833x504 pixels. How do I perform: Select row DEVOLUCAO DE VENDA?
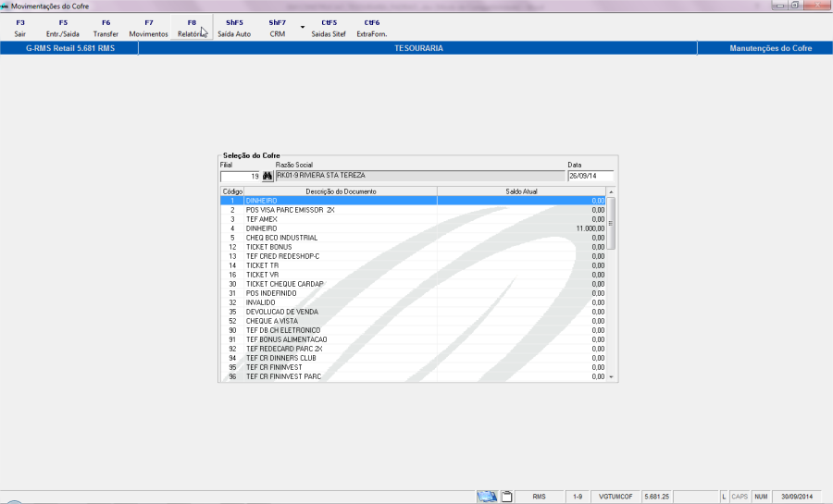[x=413, y=312]
